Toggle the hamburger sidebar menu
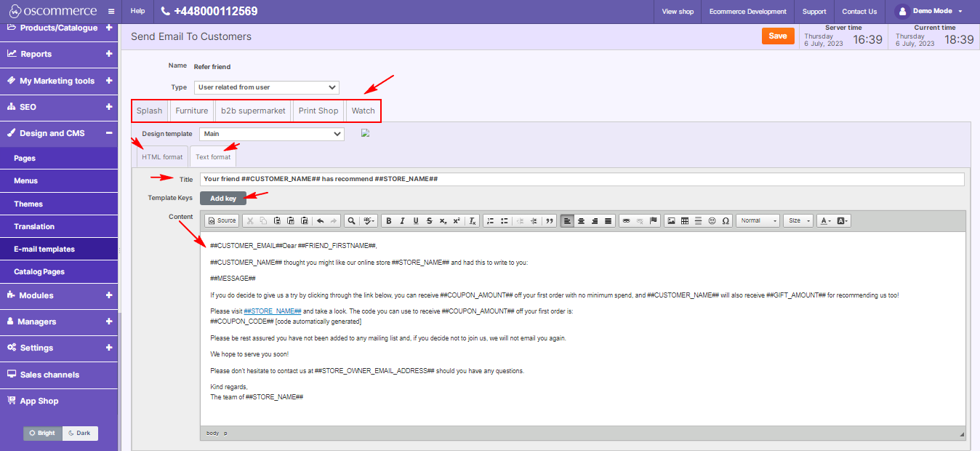 pos(111,12)
